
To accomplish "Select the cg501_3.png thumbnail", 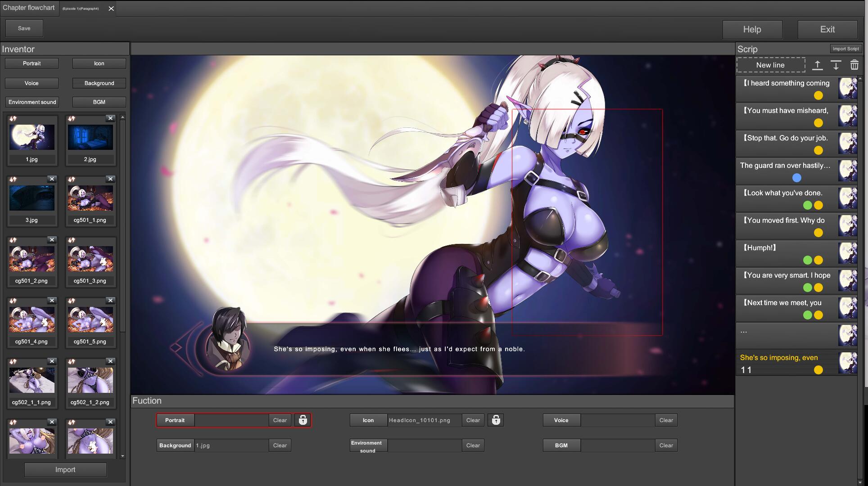I will tap(90, 259).
